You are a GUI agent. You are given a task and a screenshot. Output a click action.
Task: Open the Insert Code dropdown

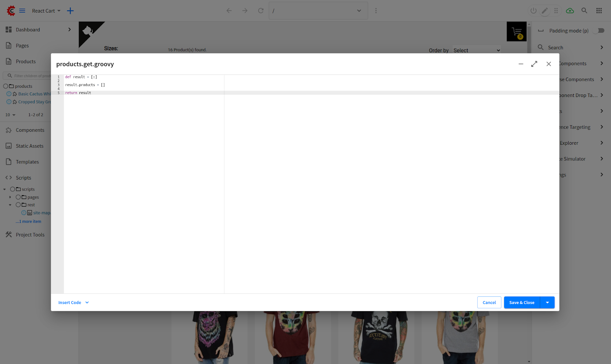tap(73, 303)
